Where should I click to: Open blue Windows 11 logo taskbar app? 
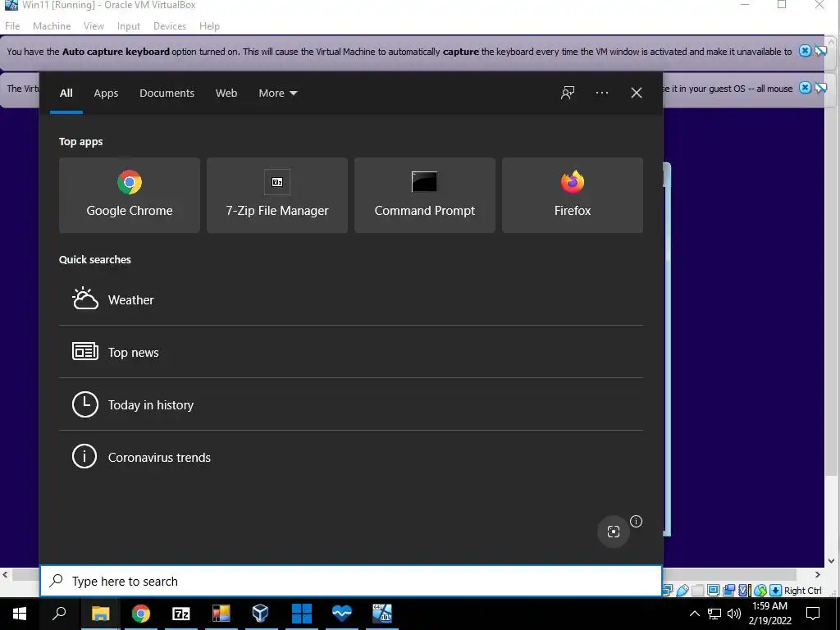[301, 614]
